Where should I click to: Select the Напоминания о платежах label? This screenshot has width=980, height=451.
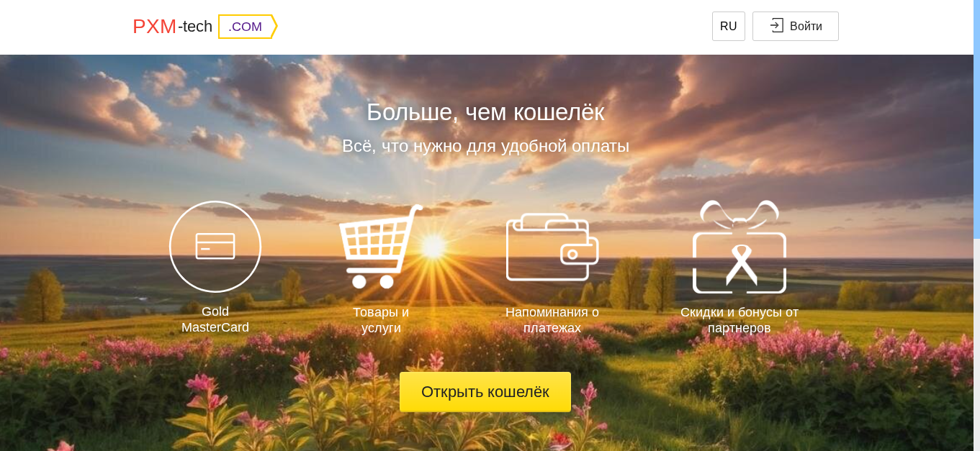coord(552,320)
